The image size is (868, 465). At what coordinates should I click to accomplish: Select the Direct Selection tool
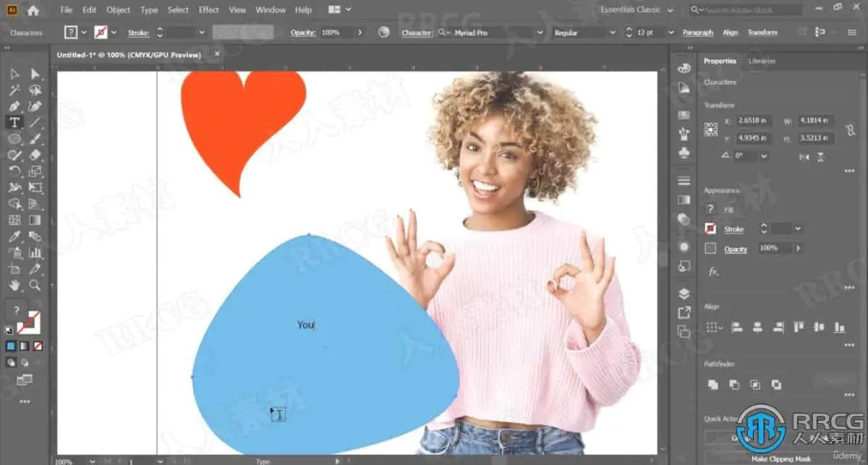point(35,74)
